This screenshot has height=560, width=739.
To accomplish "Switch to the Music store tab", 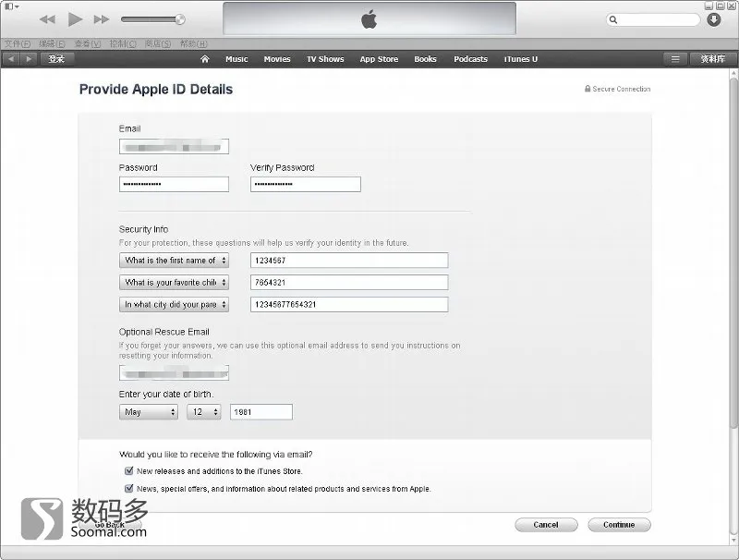I will tap(236, 59).
